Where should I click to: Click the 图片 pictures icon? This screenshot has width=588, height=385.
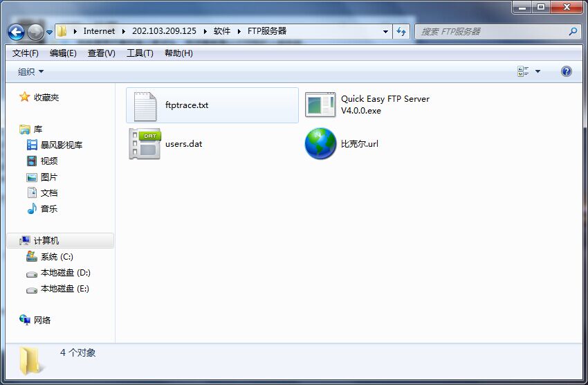[x=32, y=177]
